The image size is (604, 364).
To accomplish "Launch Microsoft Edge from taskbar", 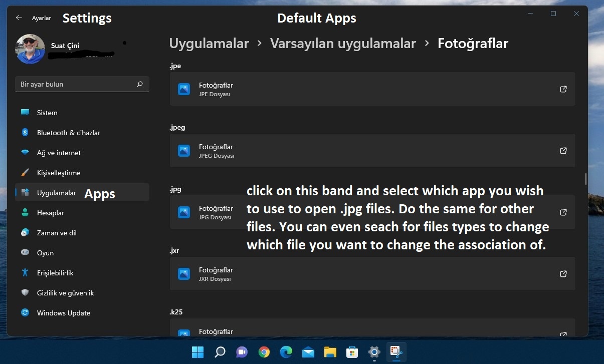I will tap(286, 352).
